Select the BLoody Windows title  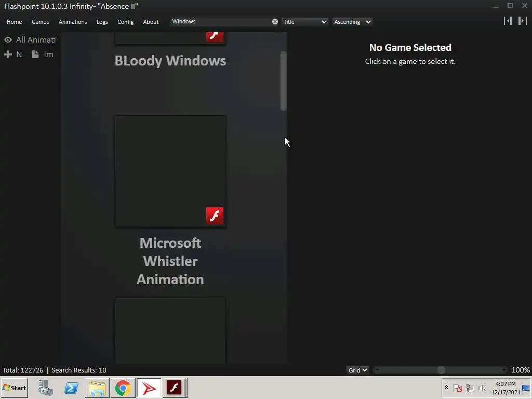[170, 61]
